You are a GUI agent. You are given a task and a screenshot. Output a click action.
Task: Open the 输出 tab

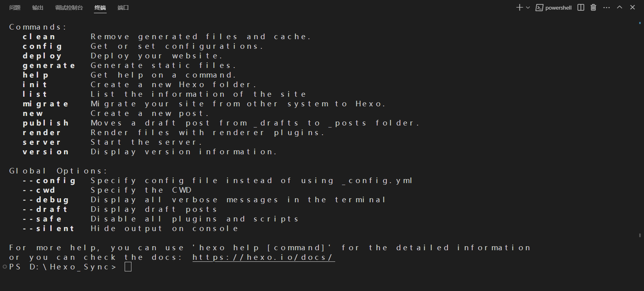click(x=38, y=8)
